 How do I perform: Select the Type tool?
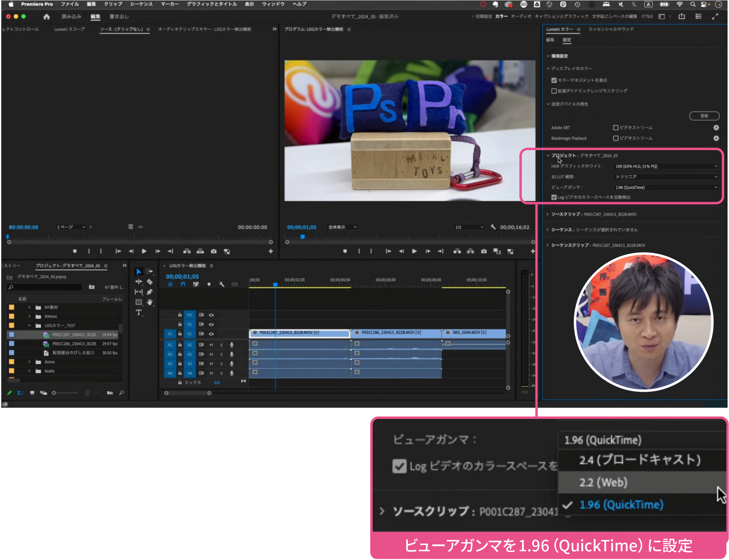139,313
